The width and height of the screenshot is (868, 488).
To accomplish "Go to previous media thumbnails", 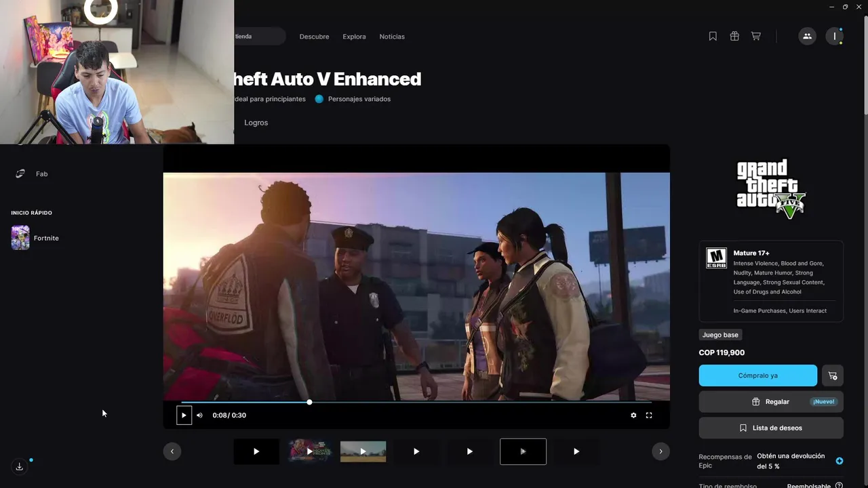I will coord(172,451).
